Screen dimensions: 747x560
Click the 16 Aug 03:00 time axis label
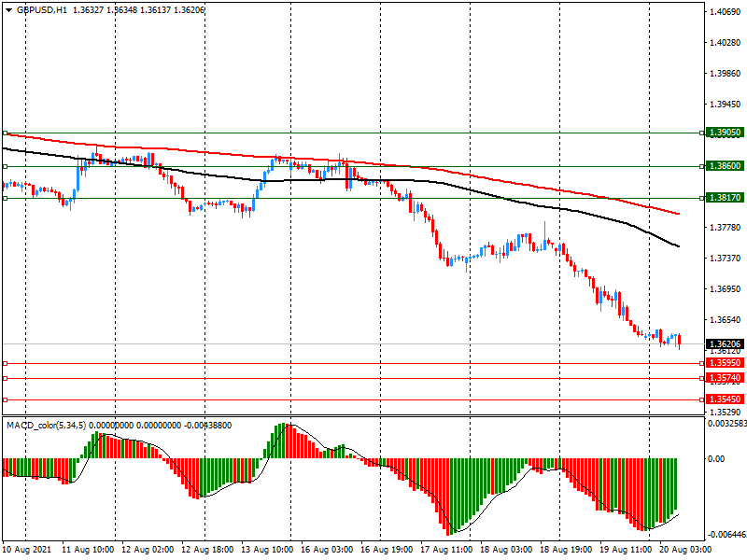coord(327,550)
